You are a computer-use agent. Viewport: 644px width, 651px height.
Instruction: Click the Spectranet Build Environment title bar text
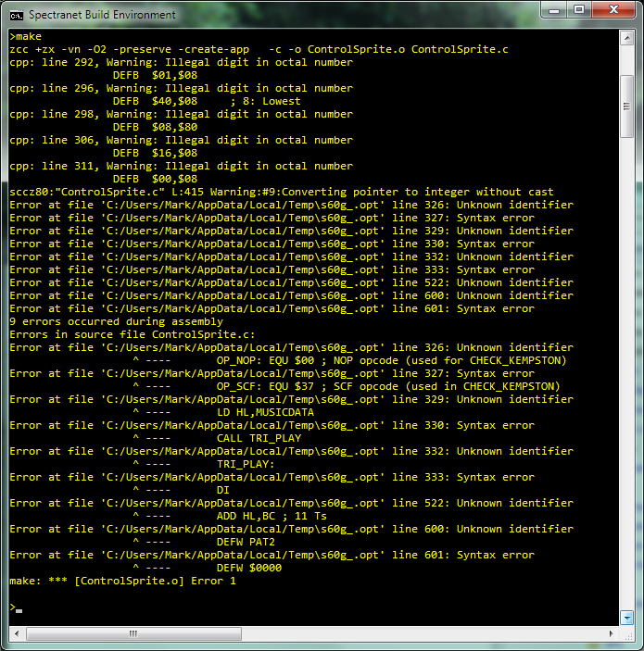tap(102, 14)
